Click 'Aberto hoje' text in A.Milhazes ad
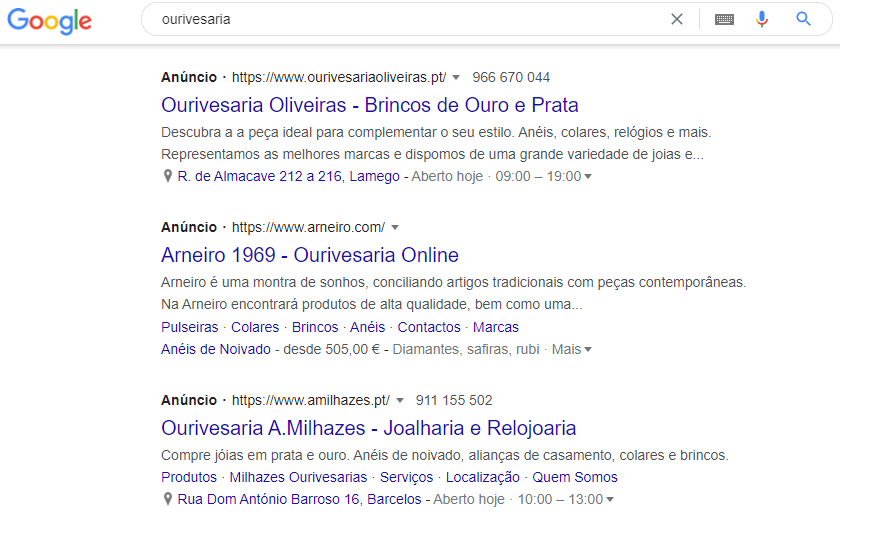The height and width of the screenshot is (548, 872). tap(469, 499)
